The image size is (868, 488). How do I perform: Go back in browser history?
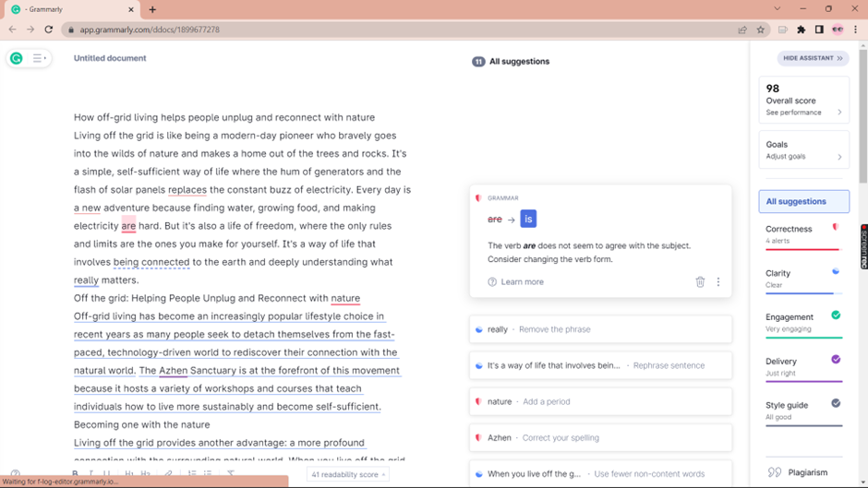[13, 30]
